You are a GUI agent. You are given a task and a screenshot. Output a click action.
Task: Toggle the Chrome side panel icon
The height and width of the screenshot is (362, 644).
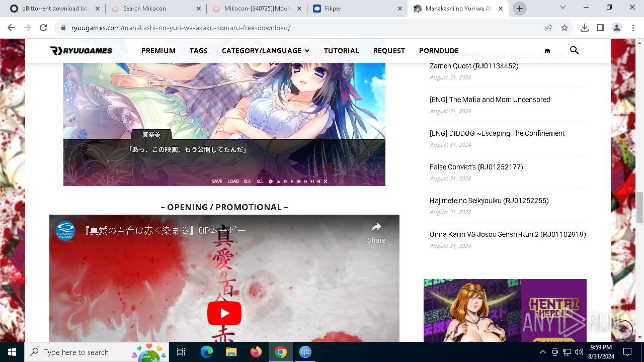coord(601,28)
